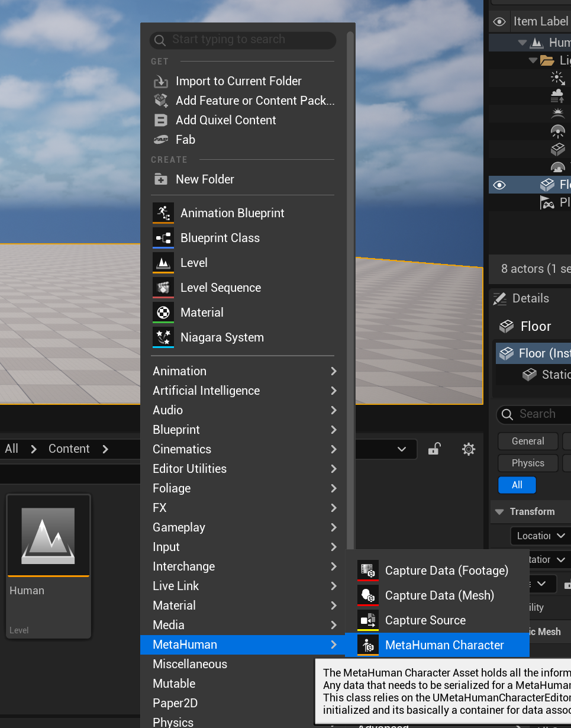Click the Import to Current Folder icon

tap(160, 81)
